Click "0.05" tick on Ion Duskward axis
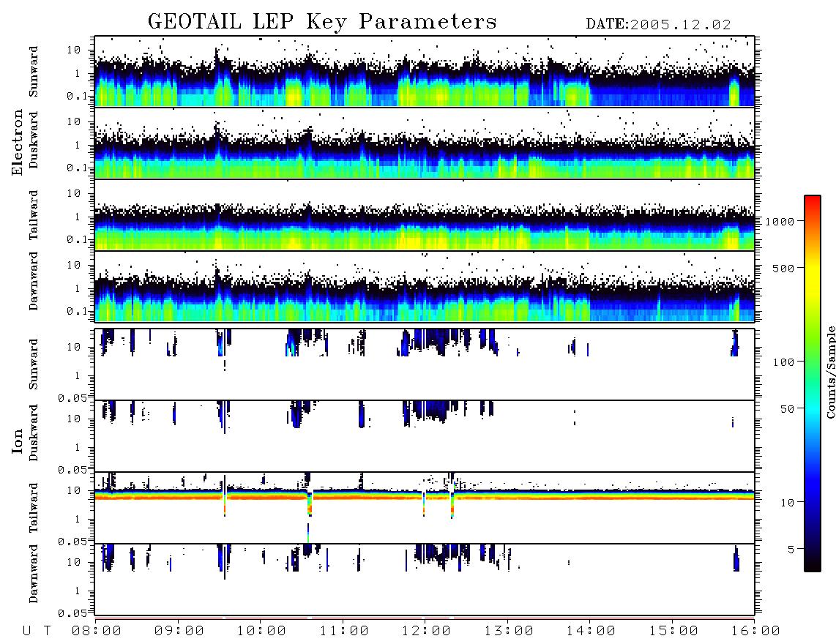 72,470
